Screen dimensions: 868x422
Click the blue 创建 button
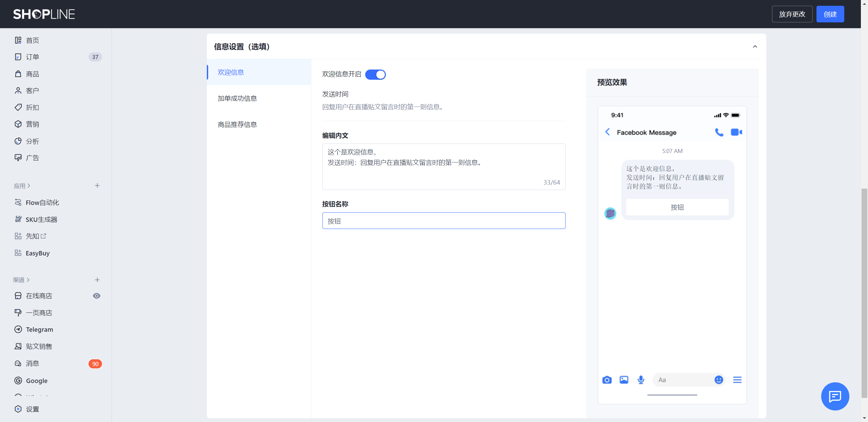(x=830, y=14)
